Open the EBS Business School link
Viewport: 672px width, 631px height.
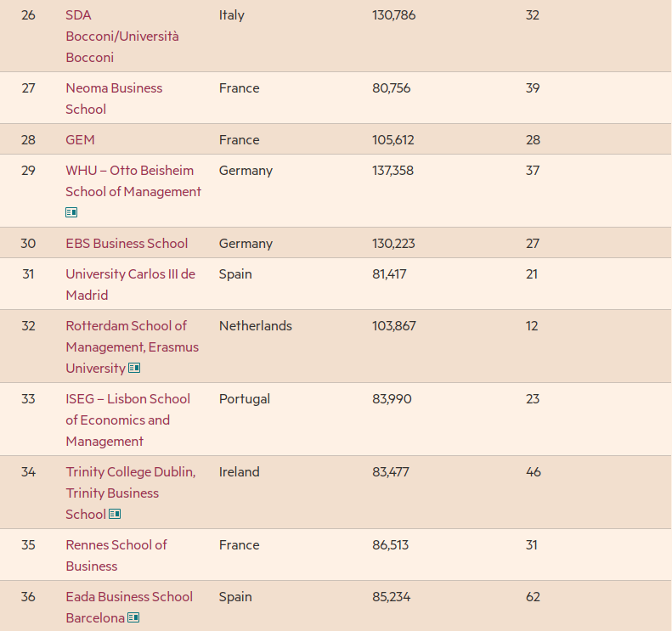(x=127, y=244)
